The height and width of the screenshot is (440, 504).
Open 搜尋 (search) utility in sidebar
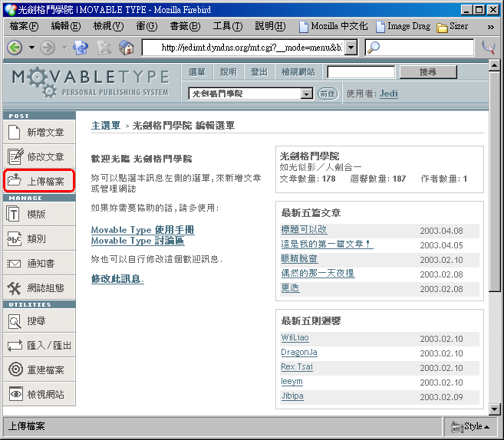[39, 320]
